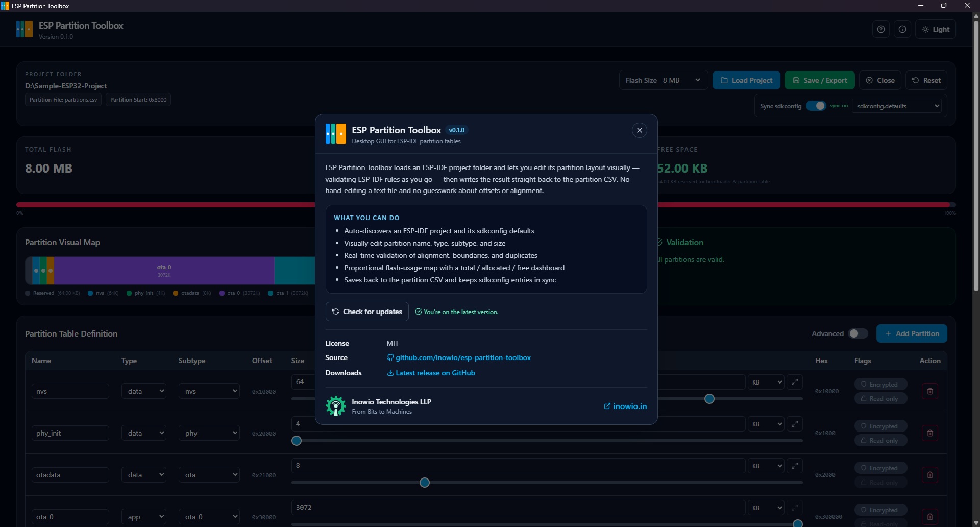
Task: Click the Close project button
Action: [880, 80]
